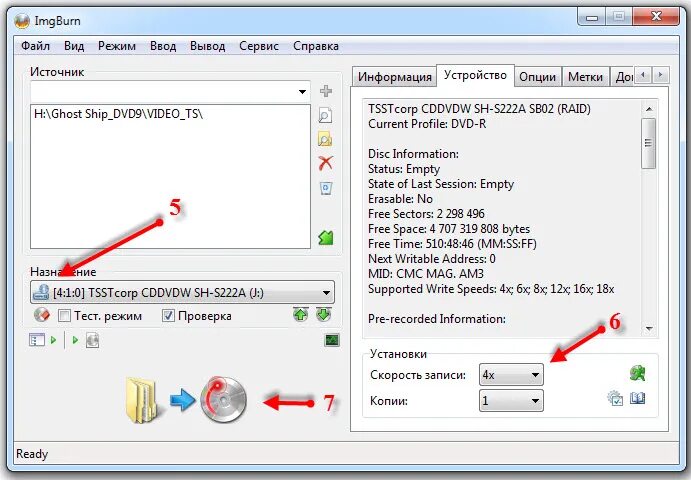Open settings gear with checkmark icon
Viewport: 691px width, 480px height.
coord(615,398)
